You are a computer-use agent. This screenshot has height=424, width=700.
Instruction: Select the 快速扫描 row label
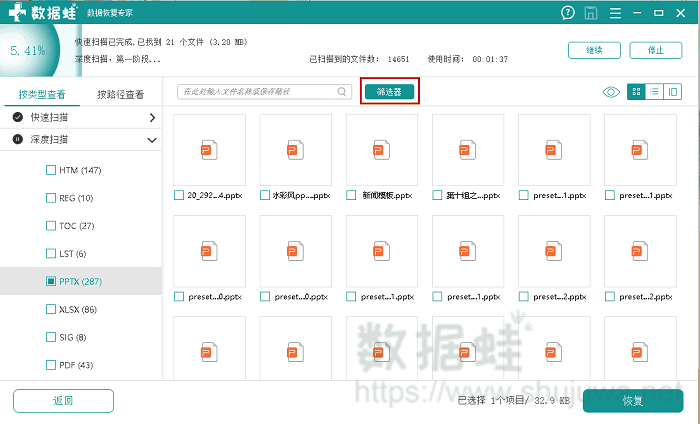click(x=49, y=117)
